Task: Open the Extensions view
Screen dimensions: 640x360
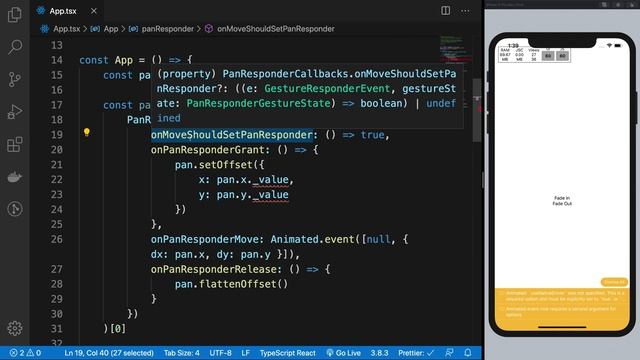Action: point(15,144)
